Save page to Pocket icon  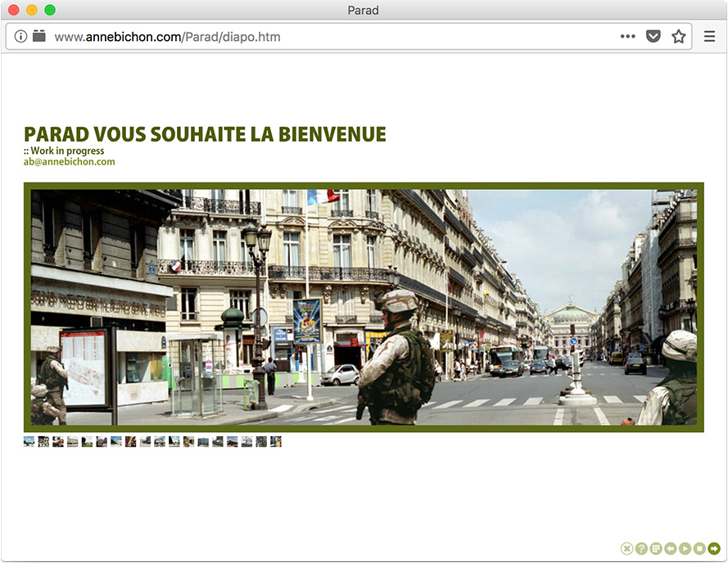pyautogui.click(x=653, y=37)
